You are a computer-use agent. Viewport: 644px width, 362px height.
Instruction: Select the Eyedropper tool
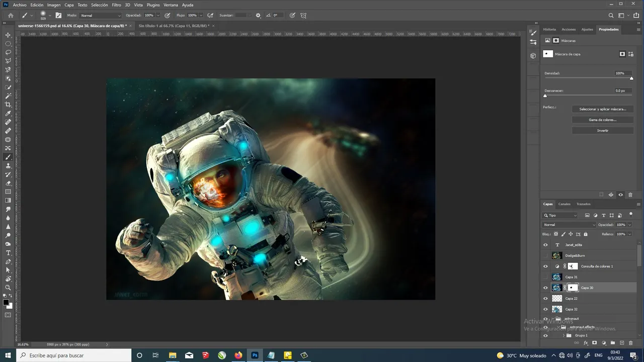pos(8,113)
